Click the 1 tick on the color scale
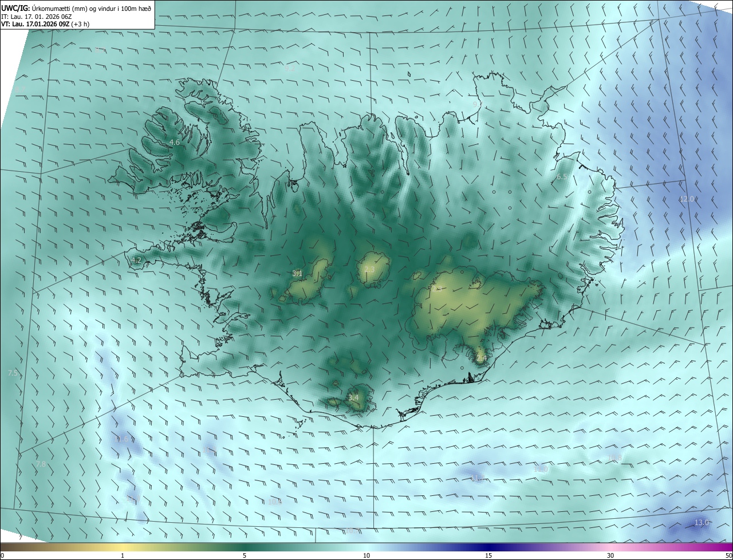Screen dimensions: 733x560 point(123,555)
